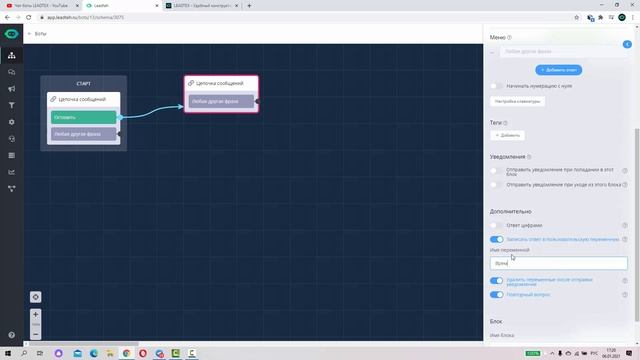
Task: Click help icon for Ответ цифрами option
Action: [x=625, y=225]
